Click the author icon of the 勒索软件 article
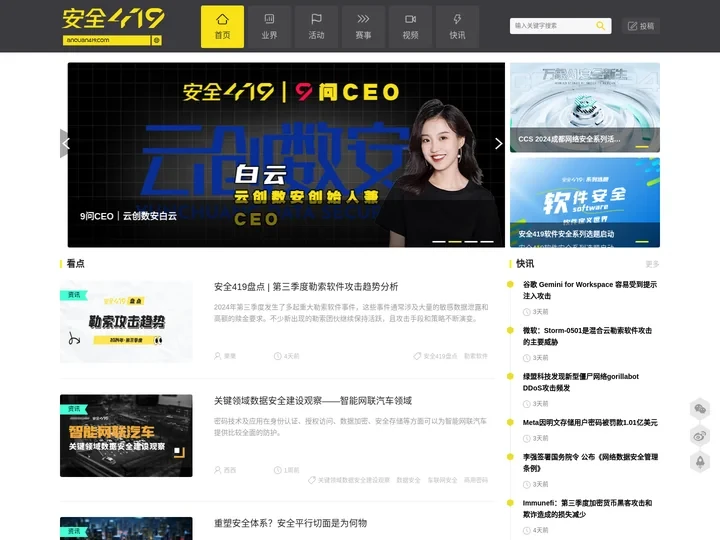This screenshot has height=540, width=720. tap(218, 356)
